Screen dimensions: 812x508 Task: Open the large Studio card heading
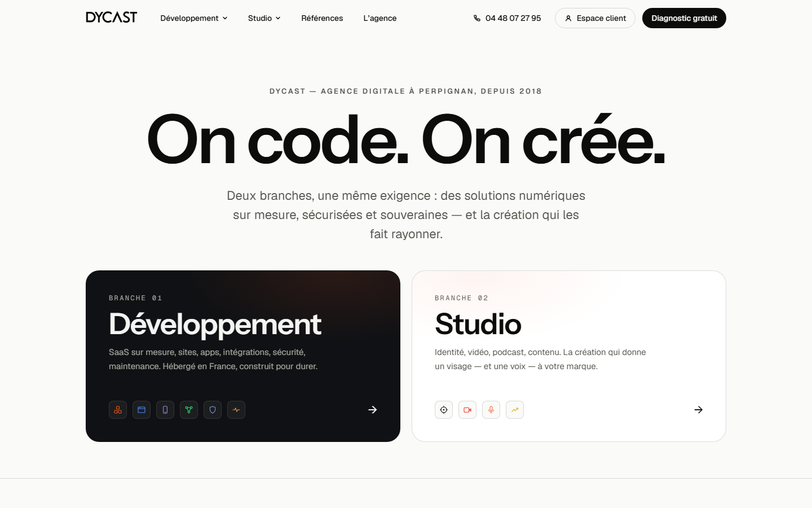(x=478, y=324)
